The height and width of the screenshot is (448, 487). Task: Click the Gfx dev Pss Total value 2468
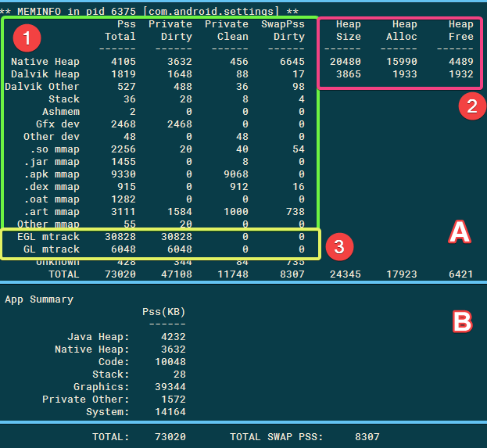pyautogui.click(x=124, y=124)
